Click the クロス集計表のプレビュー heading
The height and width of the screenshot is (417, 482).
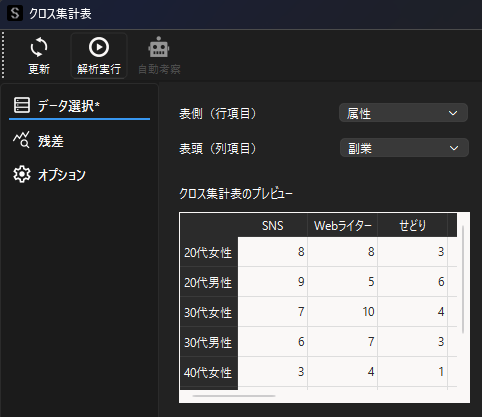(x=236, y=193)
